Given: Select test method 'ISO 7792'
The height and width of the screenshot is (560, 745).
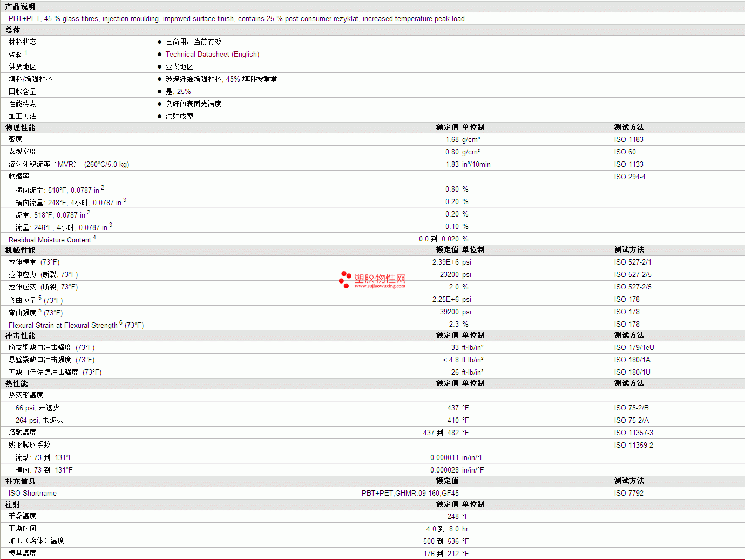Looking at the screenshot, I should [629, 494].
